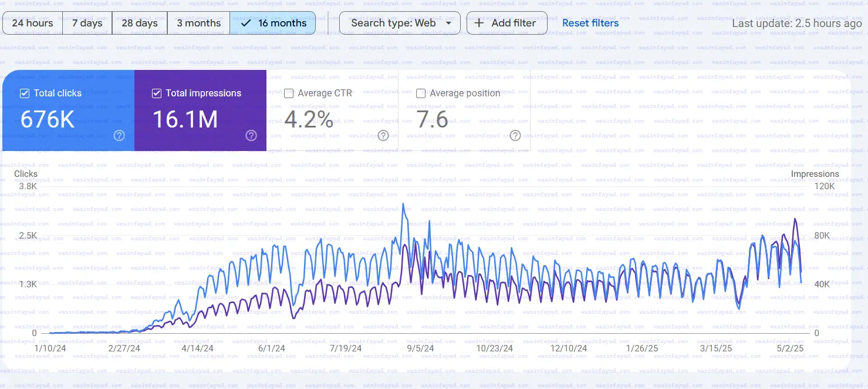Choose the 28 days date range
The width and height of the screenshot is (868, 389).
(x=140, y=23)
